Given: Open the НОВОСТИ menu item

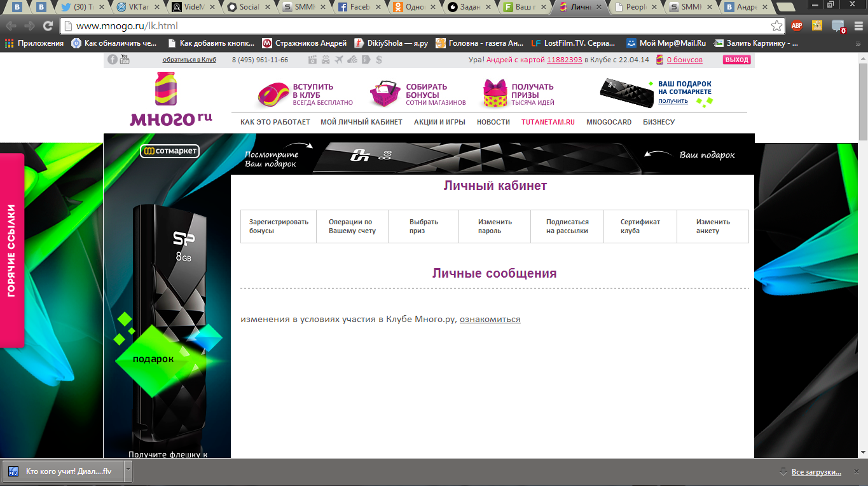Looking at the screenshot, I should coord(493,122).
